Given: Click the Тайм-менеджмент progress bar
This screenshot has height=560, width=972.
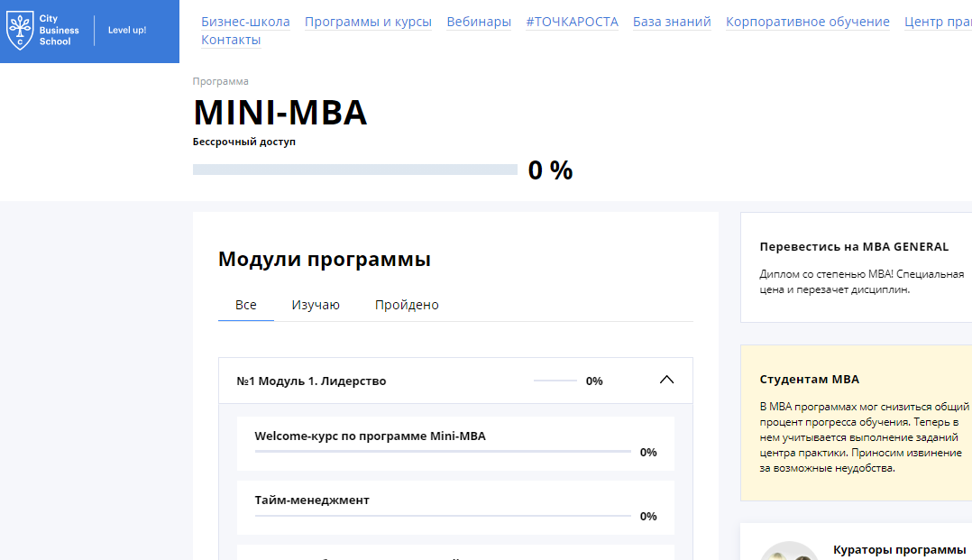Looking at the screenshot, I should point(443,515).
